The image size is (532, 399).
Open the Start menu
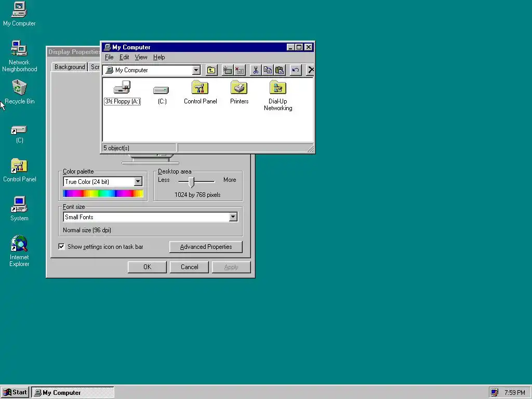[15, 393]
